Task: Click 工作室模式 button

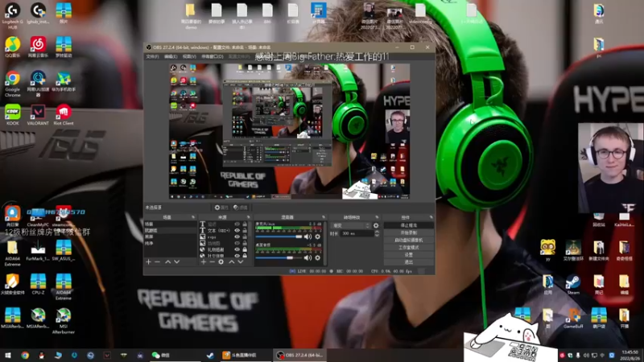Action: 408,248
